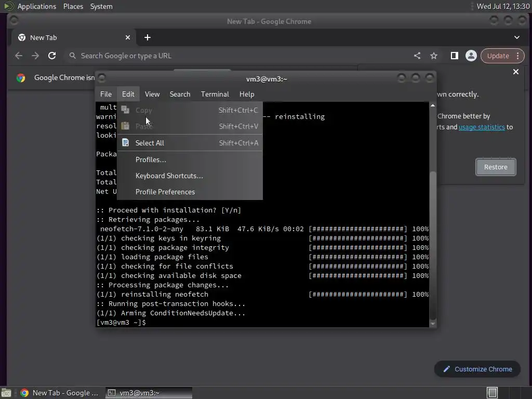Click the Chrome logo in the infobar
This screenshot has width=532, height=399.
tap(21, 78)
